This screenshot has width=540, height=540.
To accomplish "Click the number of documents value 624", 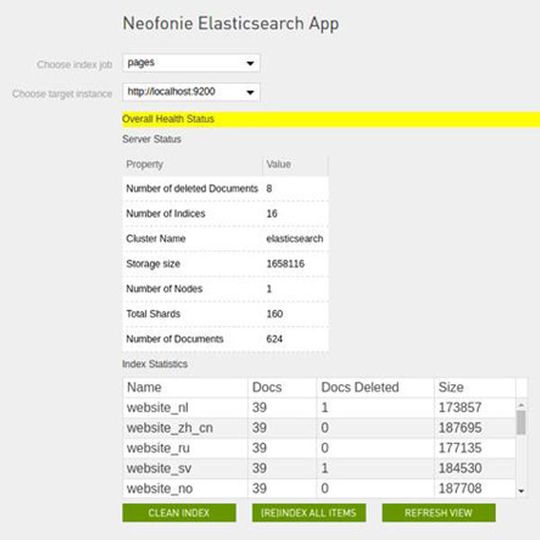I will point(274,339).
